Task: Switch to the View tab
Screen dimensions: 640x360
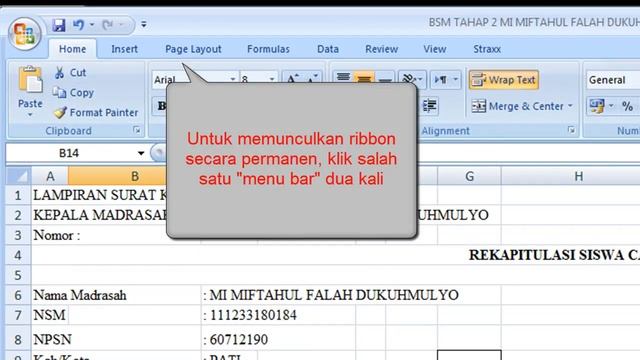Action: tap(435, 49)
